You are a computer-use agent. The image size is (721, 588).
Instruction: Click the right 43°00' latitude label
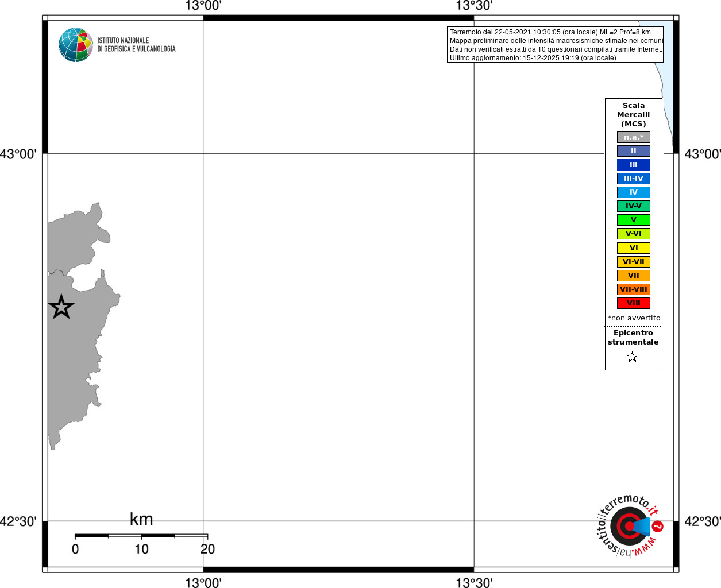click(703, 154)
